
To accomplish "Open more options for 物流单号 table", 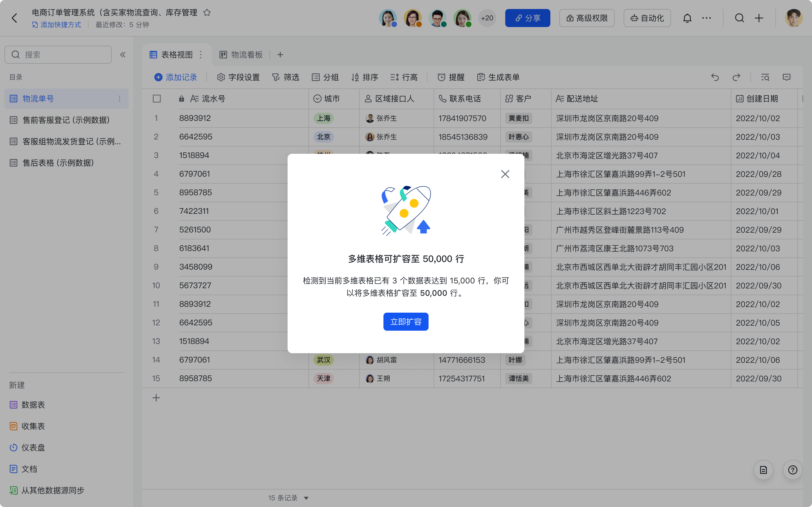I will (x=120, y=99).
